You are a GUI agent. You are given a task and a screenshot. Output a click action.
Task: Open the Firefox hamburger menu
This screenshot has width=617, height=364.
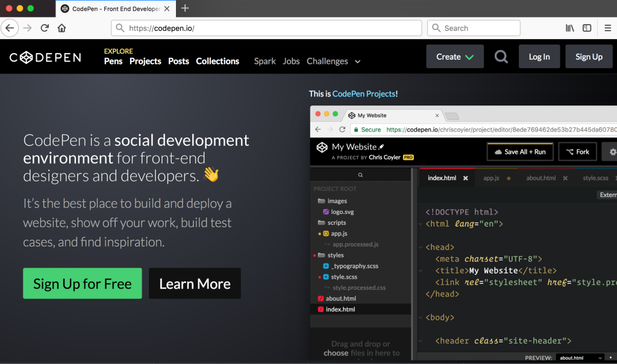[607, 28]
